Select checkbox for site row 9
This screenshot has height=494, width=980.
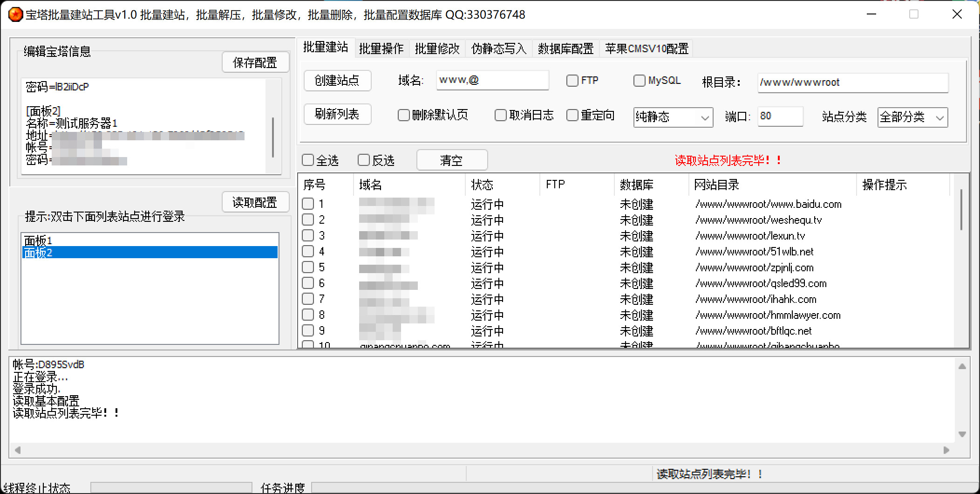[308, 330]
